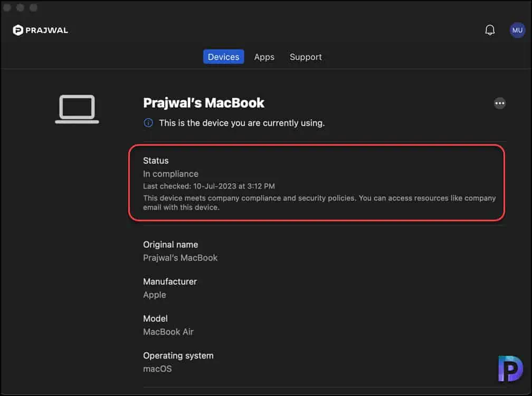Click the blue info circle icon
Image resolution: width=532 pixels, height=396 pixels.
[x=148, y=123]
